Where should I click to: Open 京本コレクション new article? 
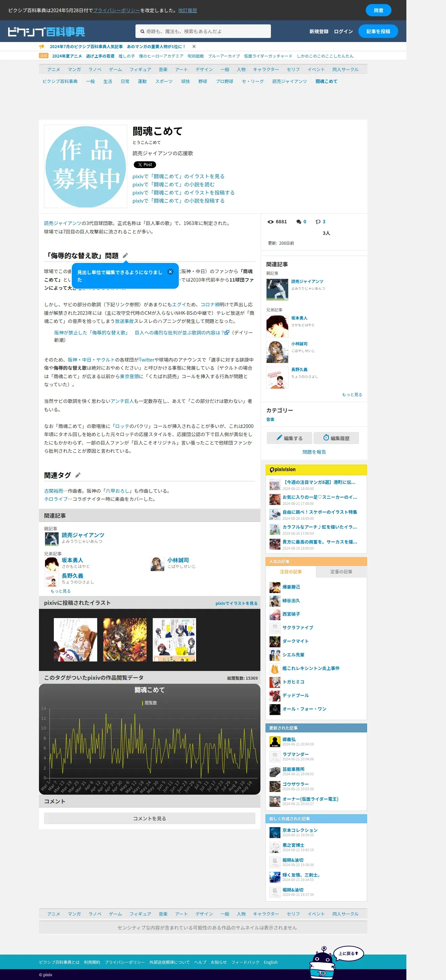point(300,830)
